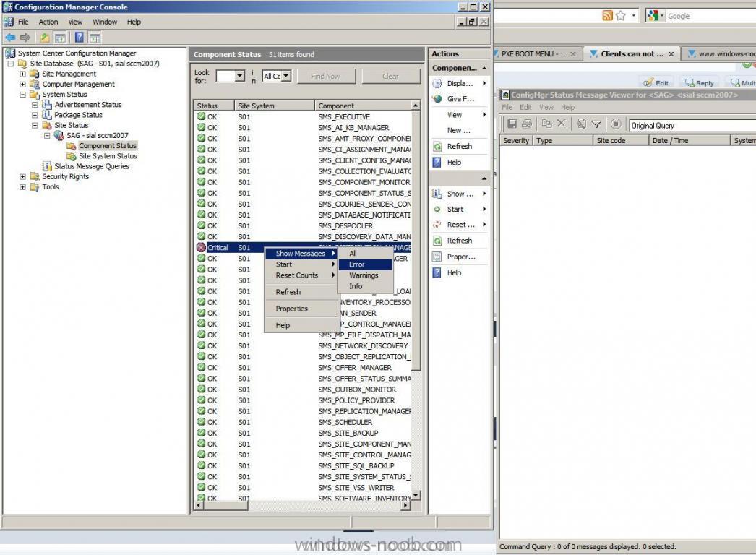Select Properties in context menu
Image resolution: width=756 pixels, height=555 pixels.
[x=301, y=309]
